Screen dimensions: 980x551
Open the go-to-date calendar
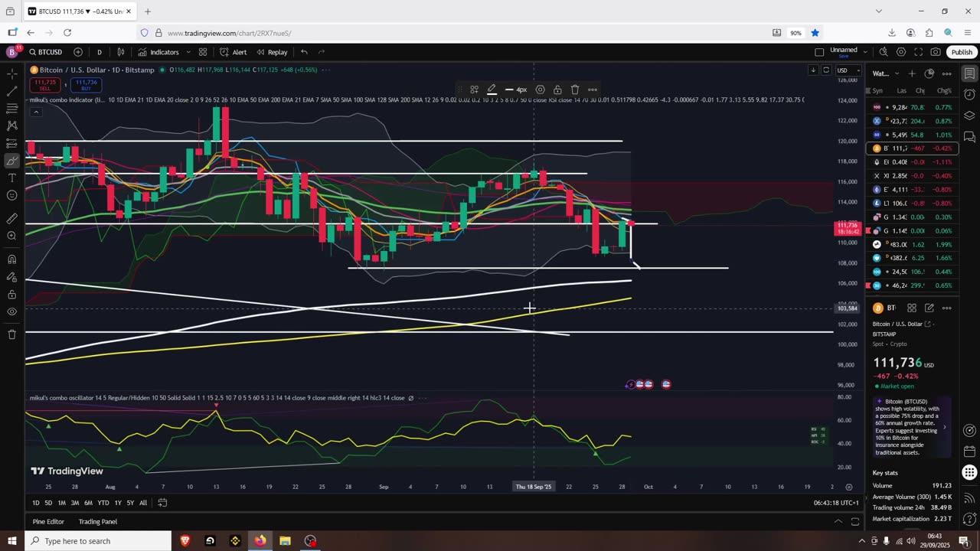(162, 503)
